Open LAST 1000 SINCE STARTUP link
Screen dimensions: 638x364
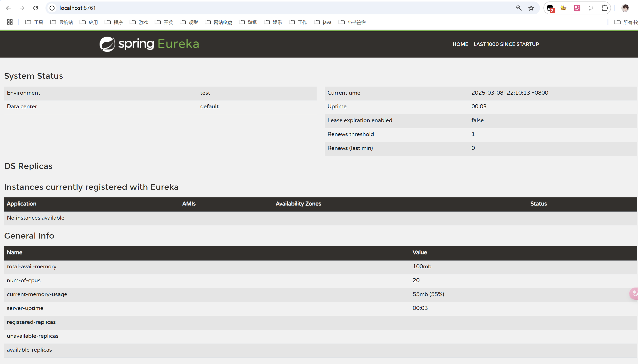tap(506, 44)
